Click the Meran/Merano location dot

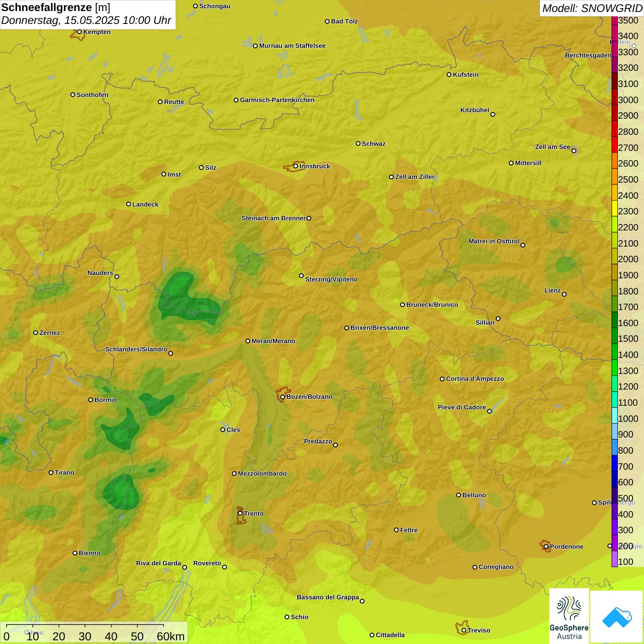click(x=247, y=341)
